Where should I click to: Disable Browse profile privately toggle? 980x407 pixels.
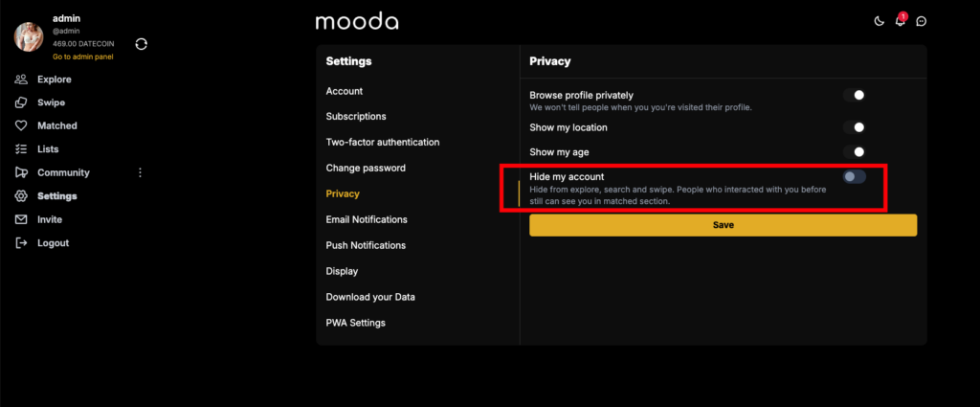pos(855,96)
